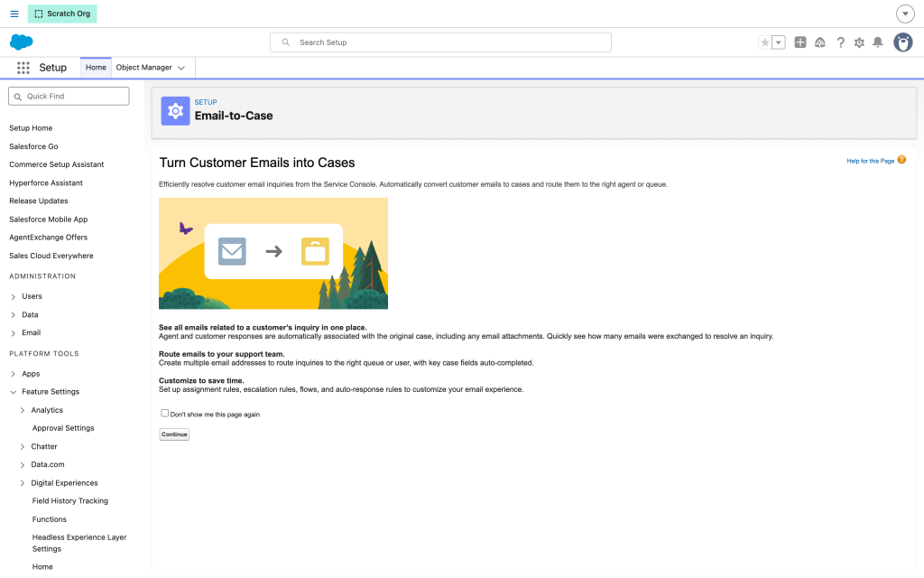Image resolution: width=924 pixels, height=578 pixels.
Task: Open the user profile avatar
Action: point(902,42)
